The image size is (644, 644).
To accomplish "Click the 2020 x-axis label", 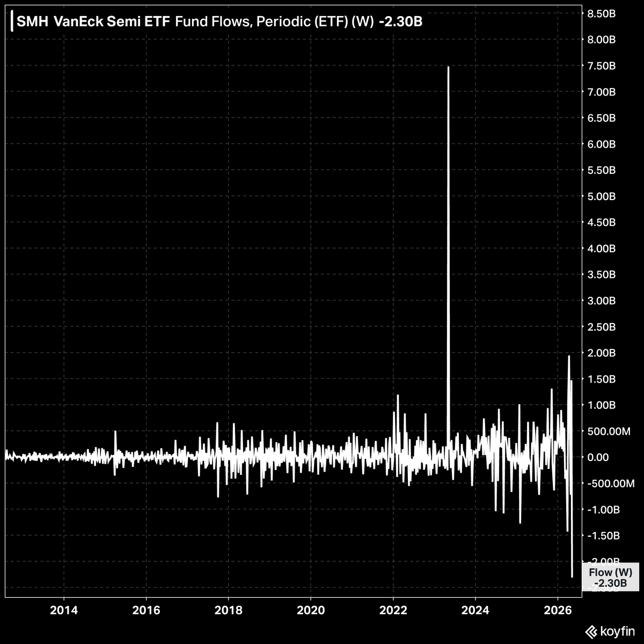I will 311,610.
